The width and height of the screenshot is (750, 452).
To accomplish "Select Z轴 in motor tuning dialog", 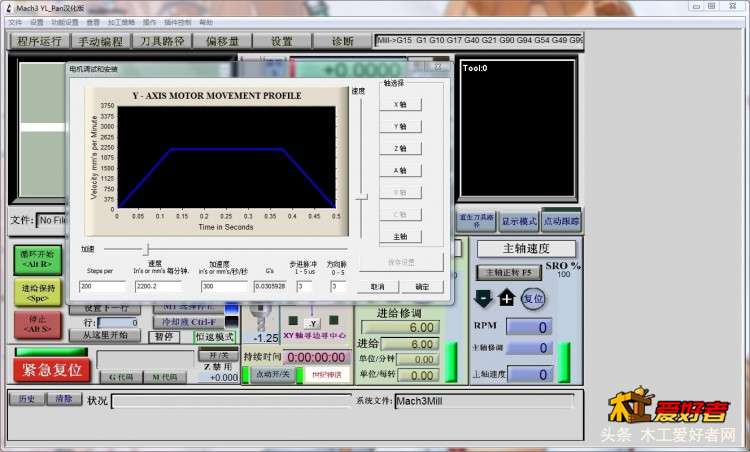I will (x=400, y=149).
